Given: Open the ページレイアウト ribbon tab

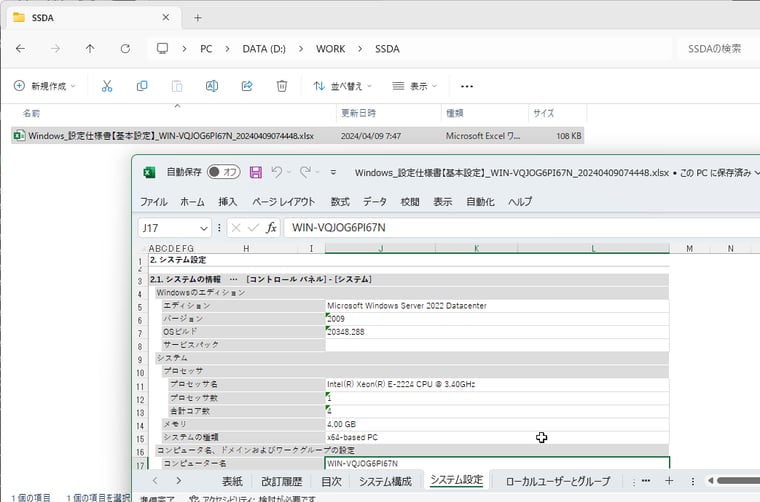Looking at the screenshot, I should pyautogui.click(x=284, y=202).
